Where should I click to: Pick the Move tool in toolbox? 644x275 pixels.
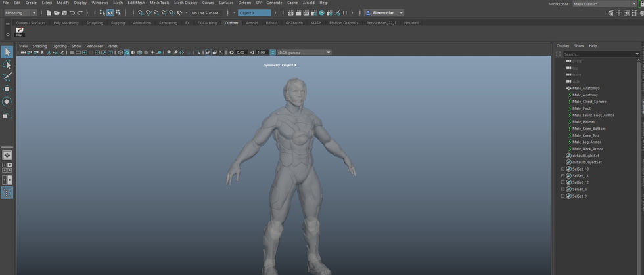click(7, 89)
